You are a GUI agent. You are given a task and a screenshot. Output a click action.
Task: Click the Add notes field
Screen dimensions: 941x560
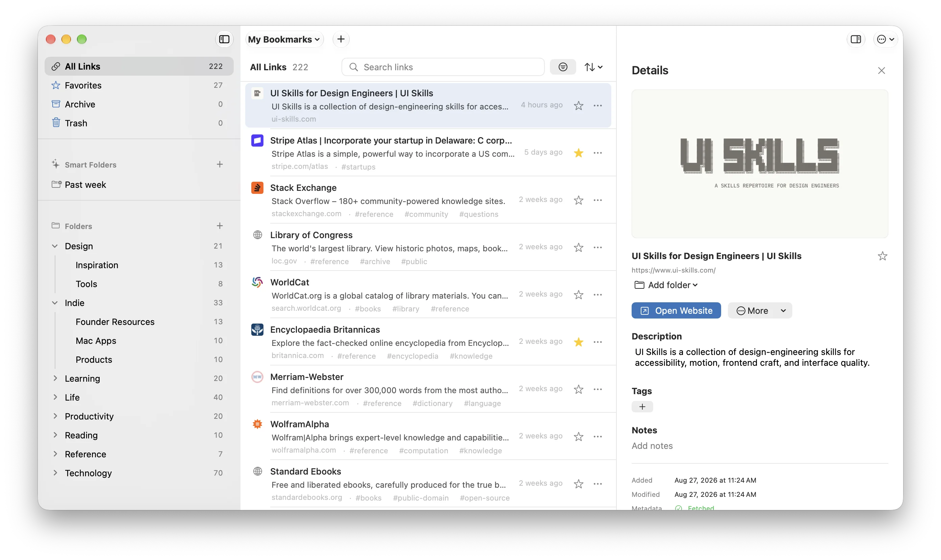tap(652, 446)
